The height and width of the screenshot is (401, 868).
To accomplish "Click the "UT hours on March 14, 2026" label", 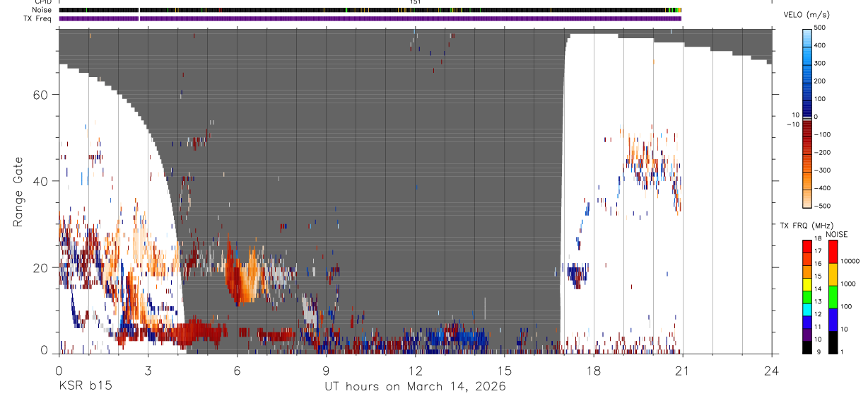I will 415,386.
